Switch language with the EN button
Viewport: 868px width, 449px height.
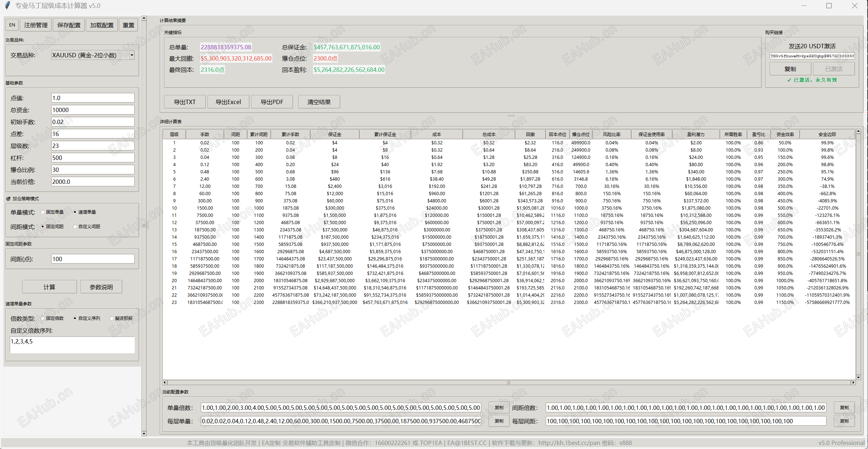(12, 25)
